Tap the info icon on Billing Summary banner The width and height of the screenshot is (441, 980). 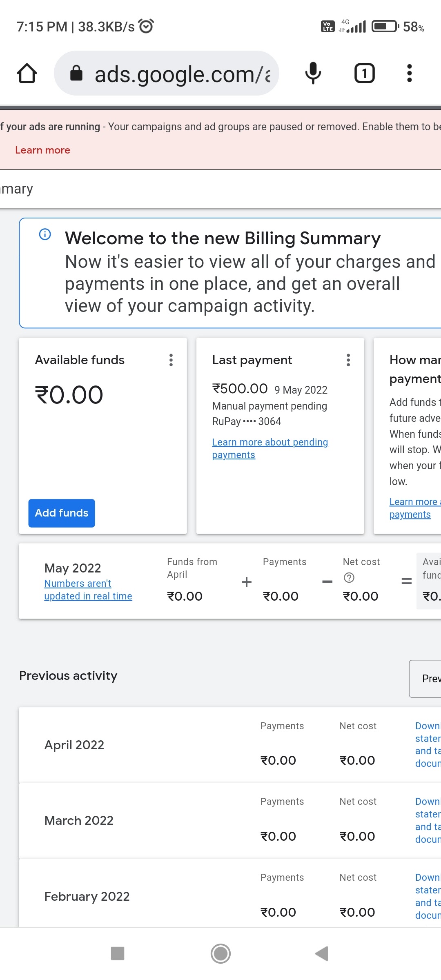[45, 234]
